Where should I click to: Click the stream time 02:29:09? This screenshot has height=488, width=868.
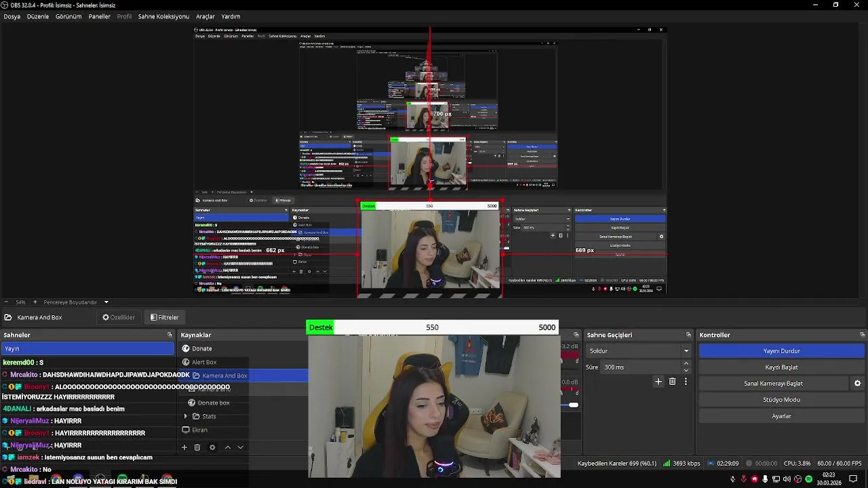tap(728, 464)
